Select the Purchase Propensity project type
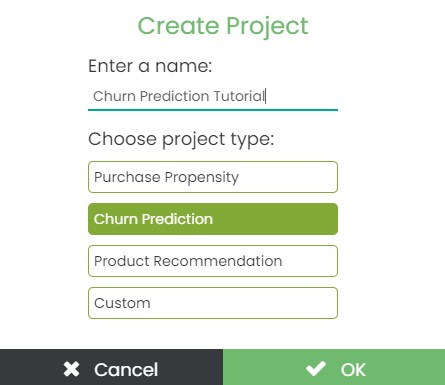Viewport: 445px width, 385px height. pyautogui.click(x=213, y=177)
